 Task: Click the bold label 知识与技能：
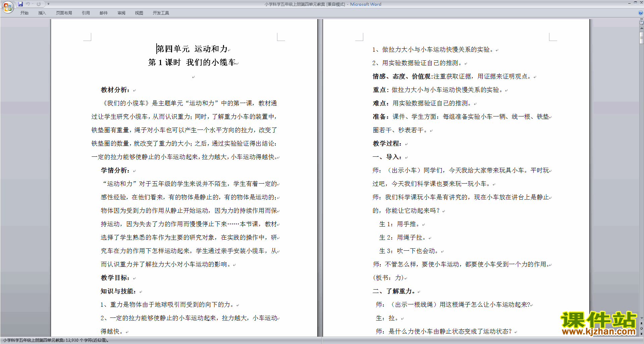pyautogui.click(x=119, y=291)
